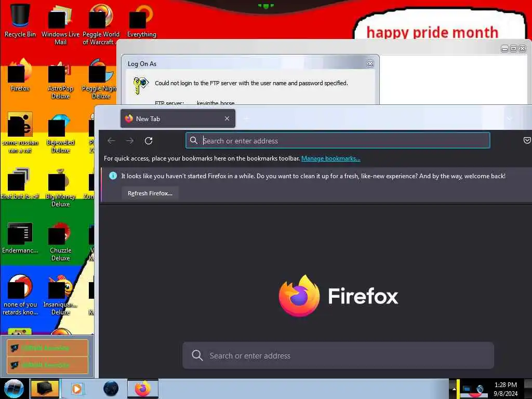Open the list all tabs chevron in Firefox
532x399 pixels.
click(509, 118)
